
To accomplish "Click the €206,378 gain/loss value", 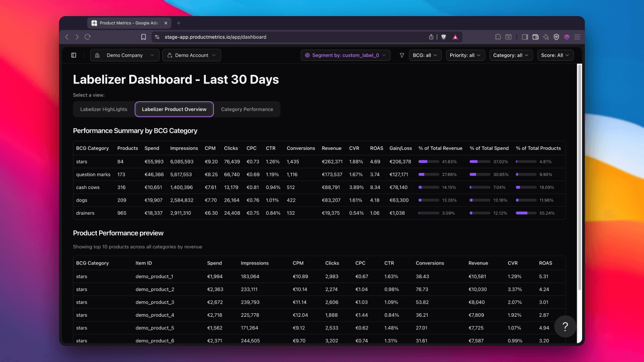I will pos(400,162).
